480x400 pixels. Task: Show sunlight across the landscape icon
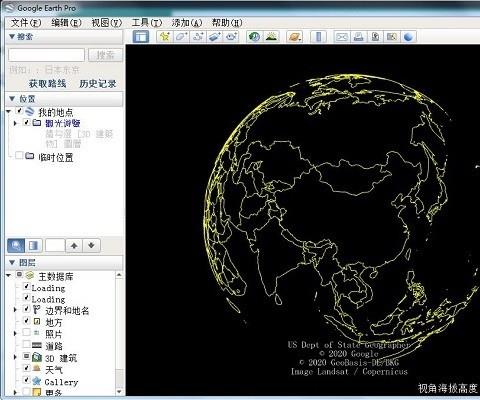(271, 36)
